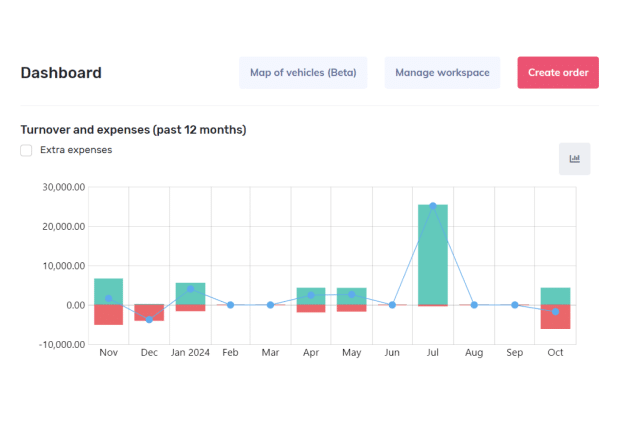Open Manage workspace
617x443 pixels.
(x=442, y=72)
